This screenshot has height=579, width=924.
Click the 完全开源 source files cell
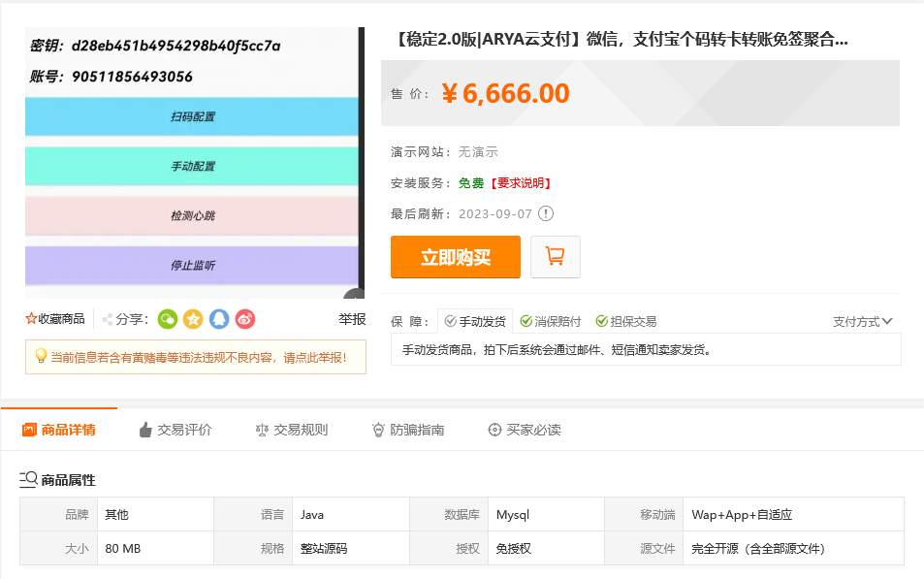[x=793, y=548]
